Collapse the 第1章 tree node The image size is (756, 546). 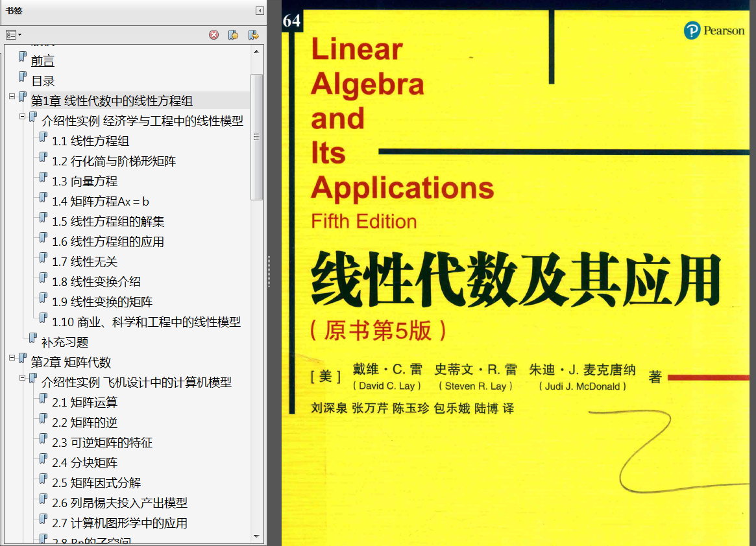click(12, 97)
